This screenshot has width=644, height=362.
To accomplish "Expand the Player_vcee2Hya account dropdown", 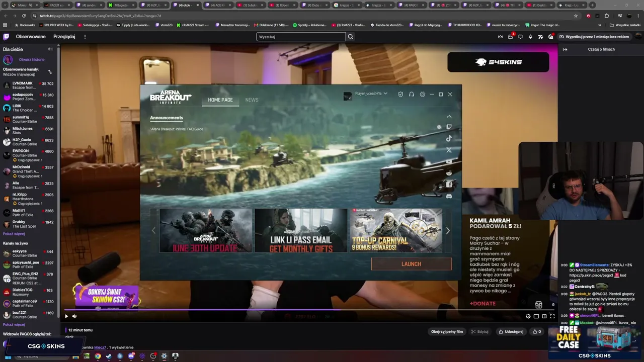I will (x=385, y=94).
